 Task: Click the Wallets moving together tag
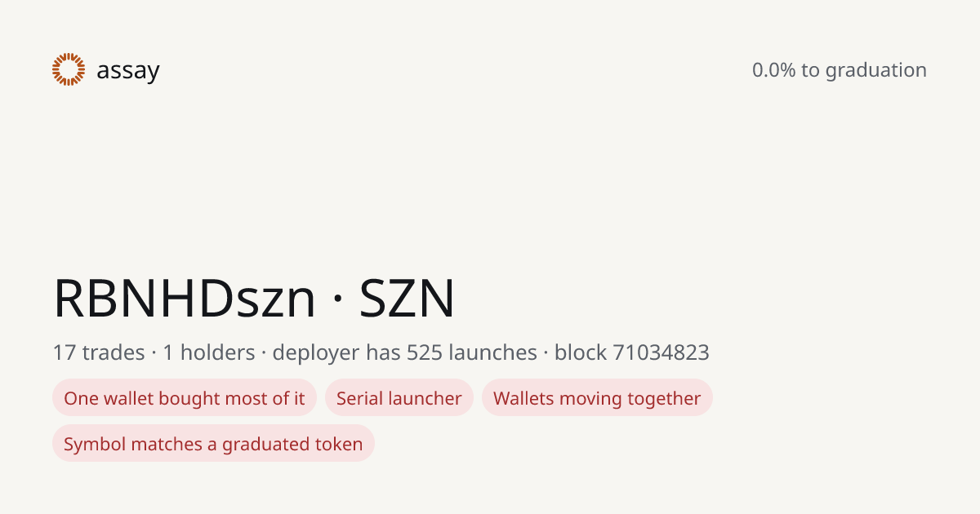click(x=597, y=398)
